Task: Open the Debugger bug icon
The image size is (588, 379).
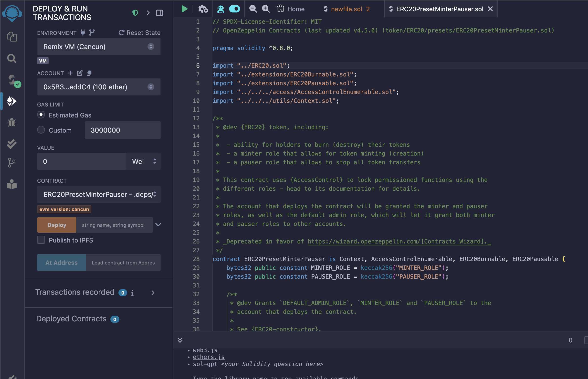Action: coord(11,122)
